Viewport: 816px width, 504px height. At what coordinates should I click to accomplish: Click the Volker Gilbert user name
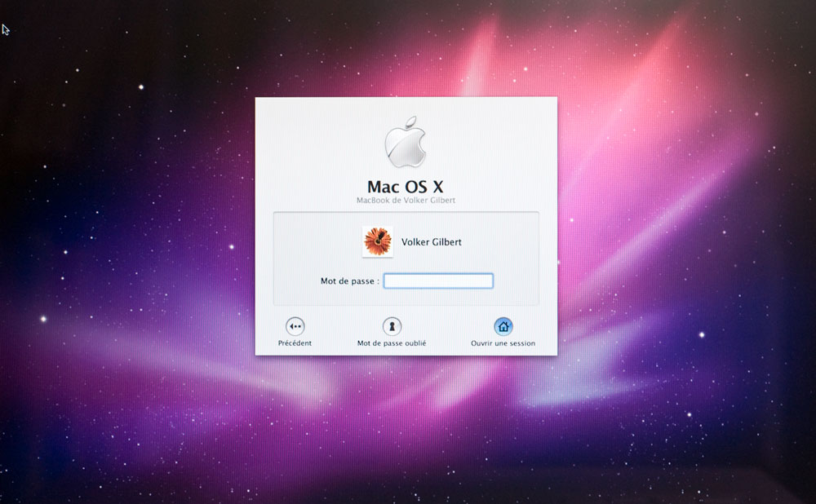pyautogui.click(x=432, y=242)
